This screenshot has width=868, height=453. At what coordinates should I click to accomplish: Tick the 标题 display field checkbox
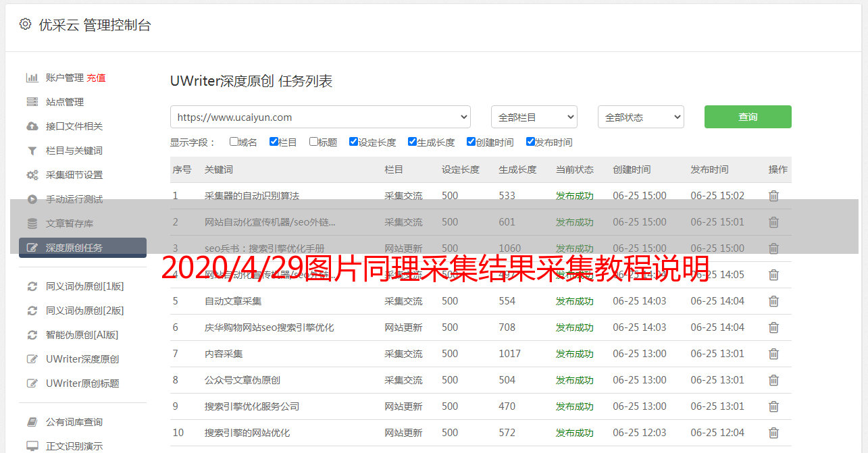point(313,142)
